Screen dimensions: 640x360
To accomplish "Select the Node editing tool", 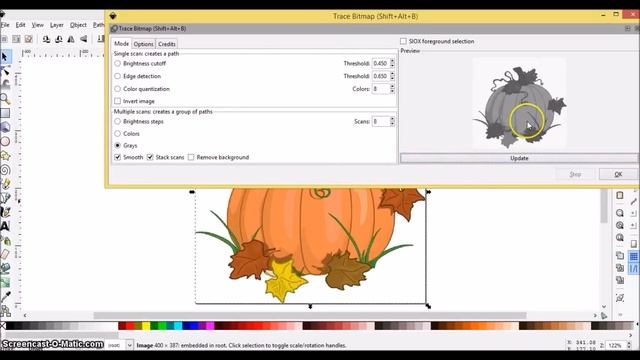I will pyautogui.click(x=5, y=71).
